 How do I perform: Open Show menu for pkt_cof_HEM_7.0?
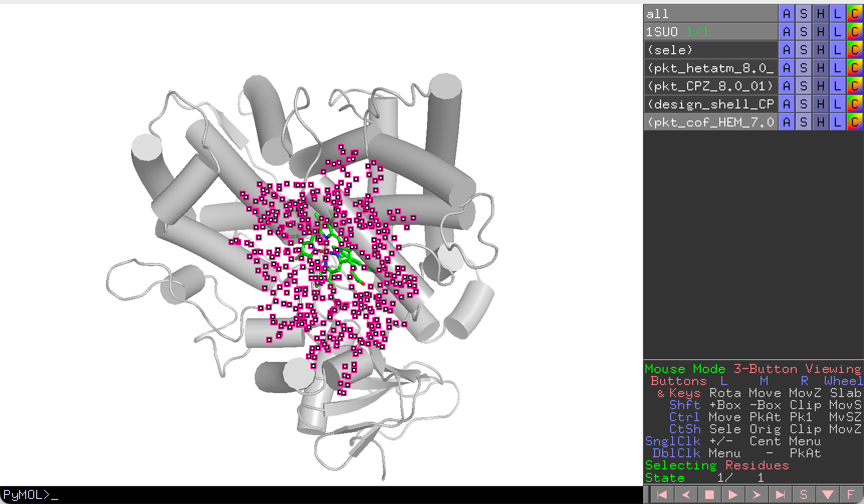[804, 122]
